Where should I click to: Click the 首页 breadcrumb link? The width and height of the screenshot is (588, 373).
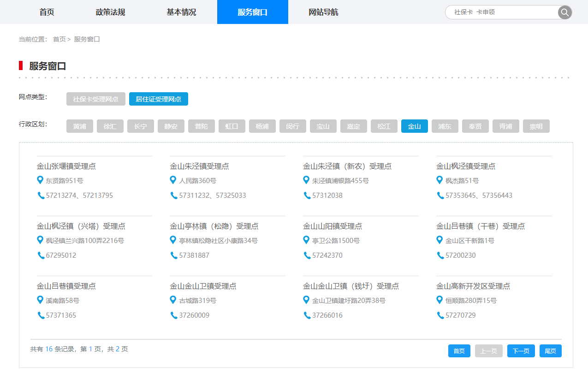tap(59, 39)
